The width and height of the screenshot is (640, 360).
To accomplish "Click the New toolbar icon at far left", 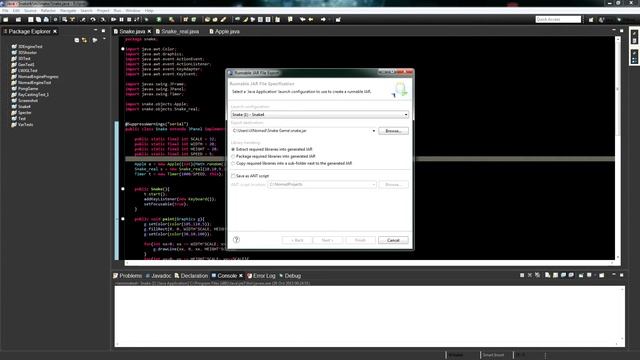I will [x=6, y=19].
